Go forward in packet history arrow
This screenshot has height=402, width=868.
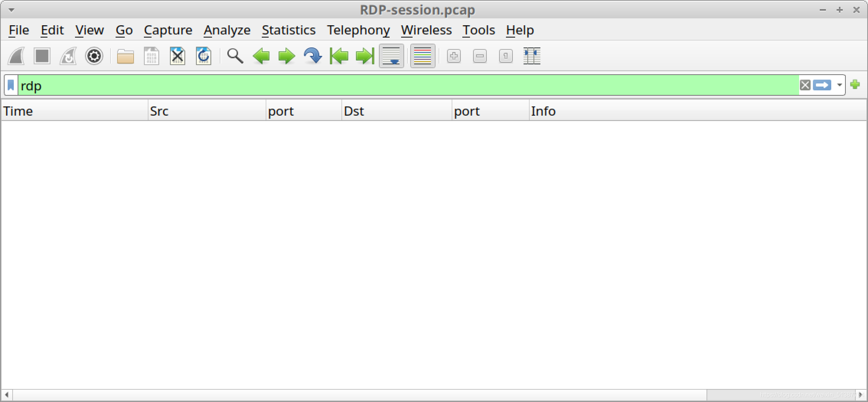point(287,56)
